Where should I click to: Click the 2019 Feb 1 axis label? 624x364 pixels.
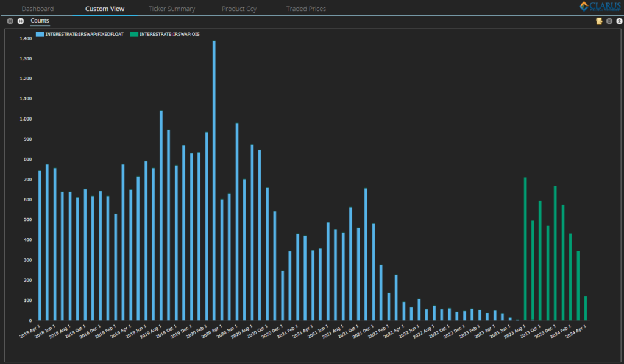click(105, 331)
